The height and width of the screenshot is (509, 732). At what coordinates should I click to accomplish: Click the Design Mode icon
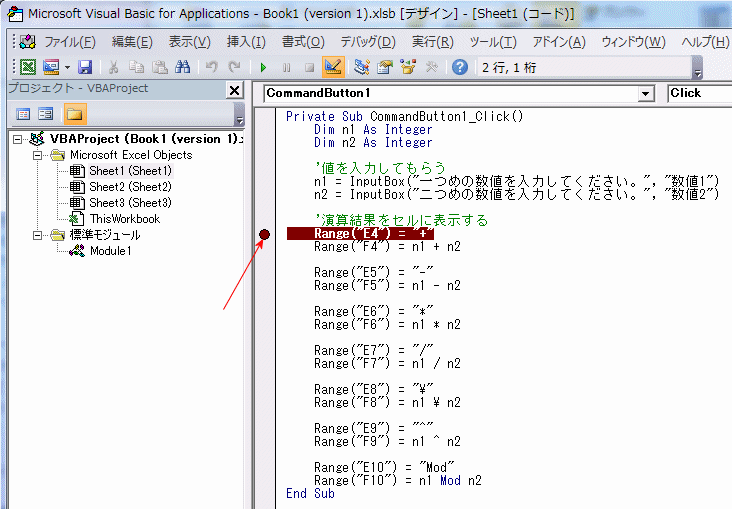(x=333, y=67)
